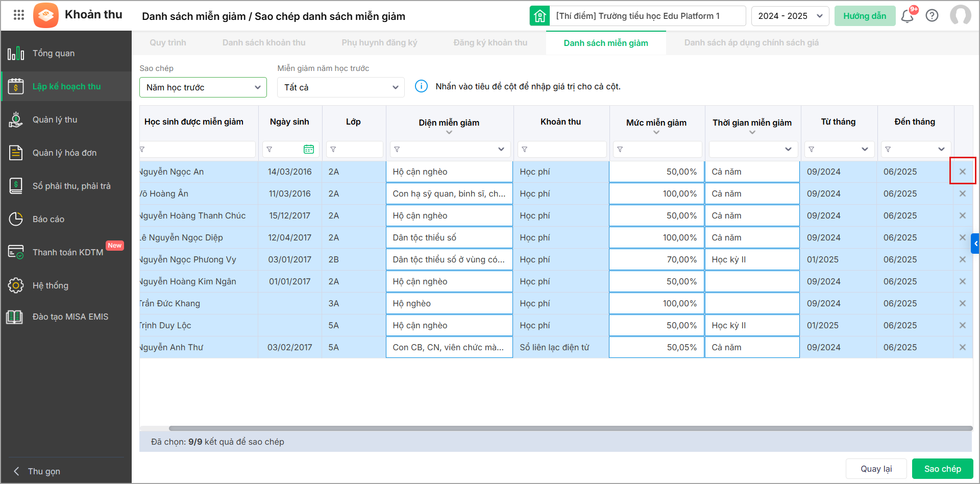
Task: Switch to Đăng ký khoản thu tab
Action: point(490,43)
